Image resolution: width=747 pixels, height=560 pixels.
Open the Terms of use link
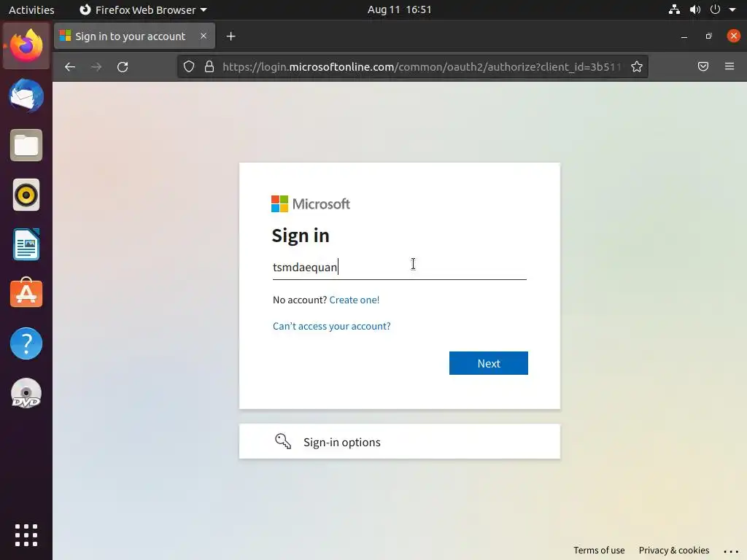click(599, 550)
